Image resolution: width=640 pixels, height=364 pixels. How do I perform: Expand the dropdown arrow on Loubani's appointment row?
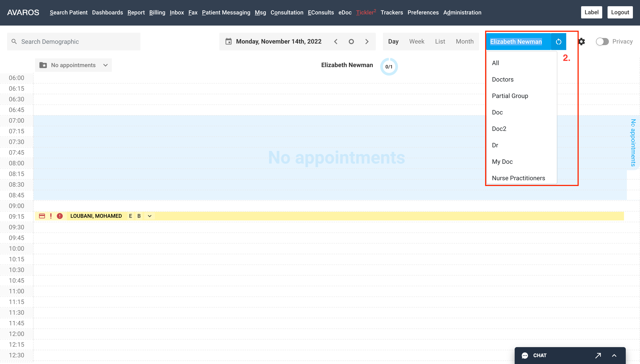[149, 216]
